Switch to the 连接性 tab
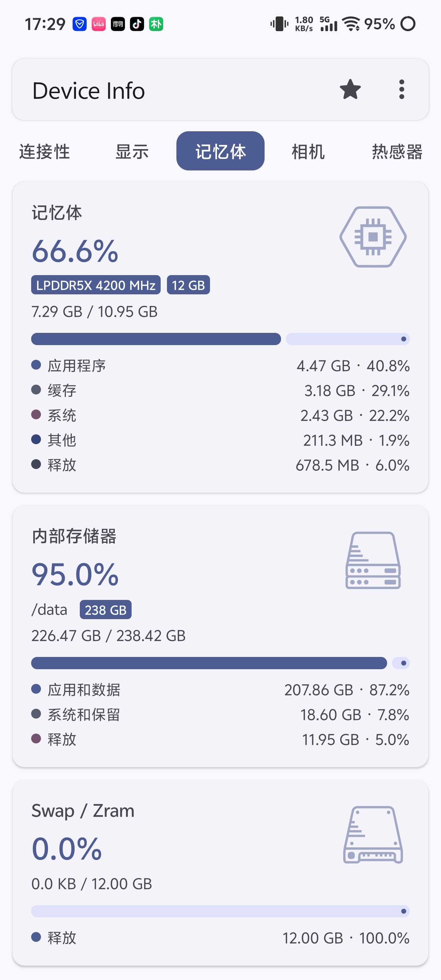This screenshot has height=980, width=441. (44, 152)
